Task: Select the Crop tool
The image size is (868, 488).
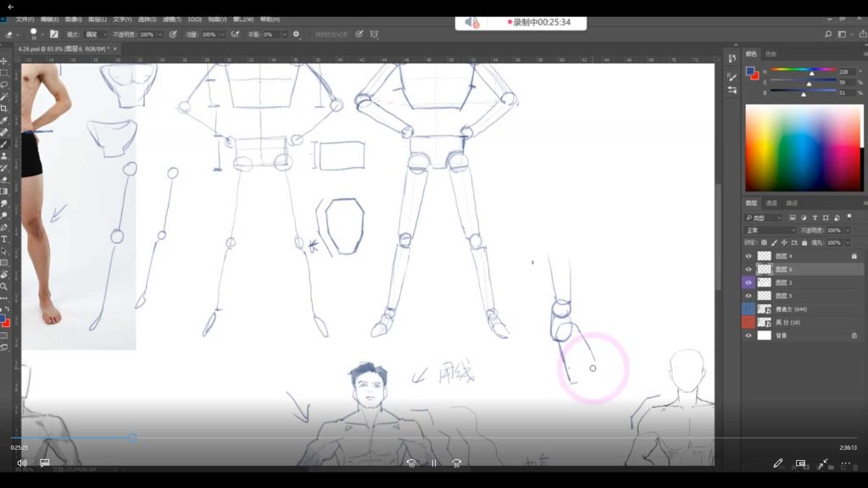Action: (4, 109)
